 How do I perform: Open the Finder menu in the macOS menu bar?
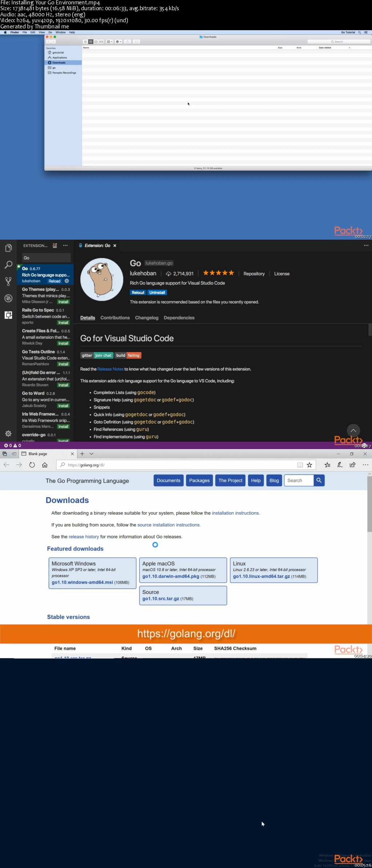[15, 32]
